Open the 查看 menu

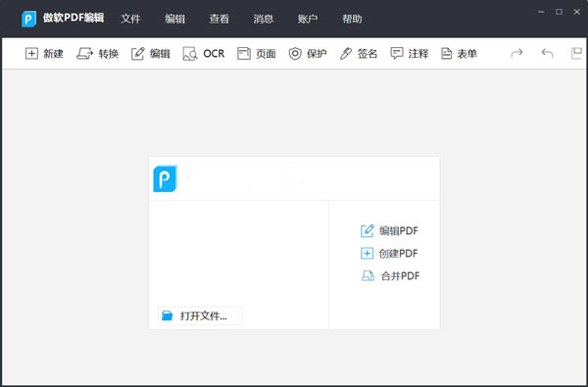point(219,19)
